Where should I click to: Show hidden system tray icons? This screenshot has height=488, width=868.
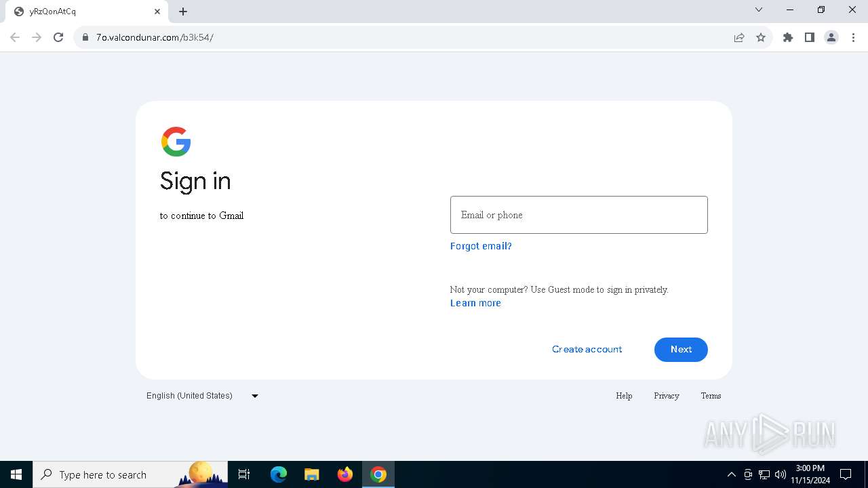coord(731,474)
